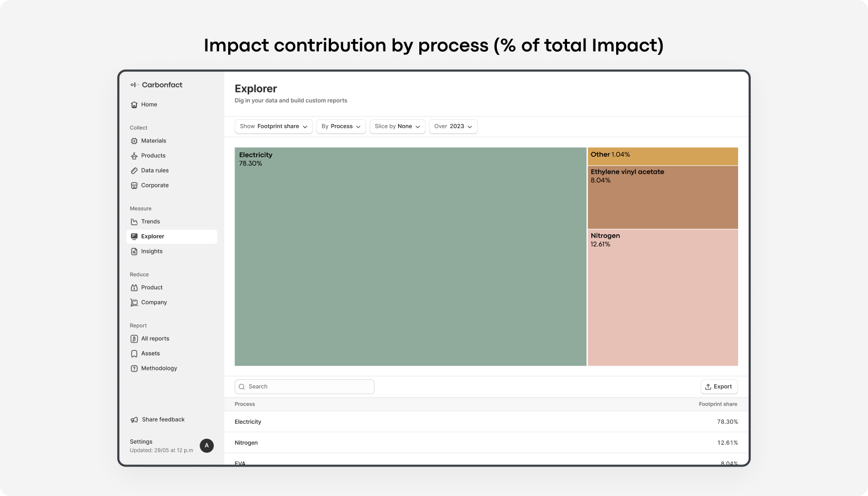This screenshot has width=868, height=496.
Task: Click the Electricity table row name
Action: pos(248,422)
